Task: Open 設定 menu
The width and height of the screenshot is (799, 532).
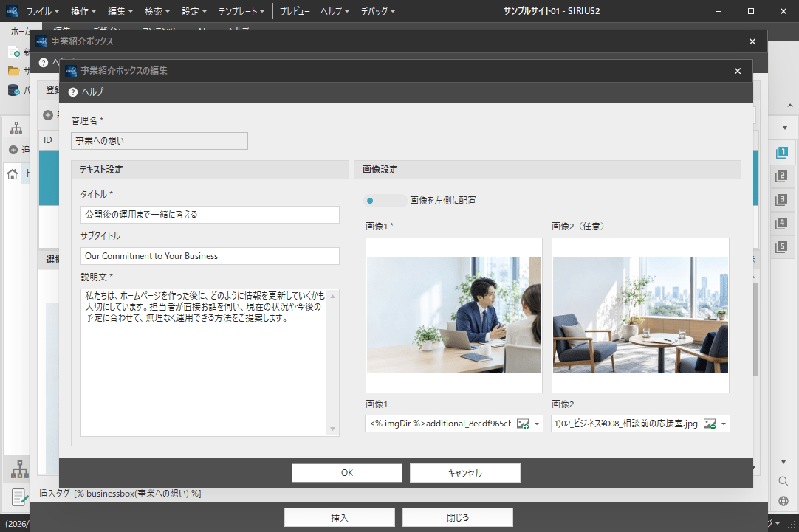Action: pyautogui.click(x=194, y=11)
